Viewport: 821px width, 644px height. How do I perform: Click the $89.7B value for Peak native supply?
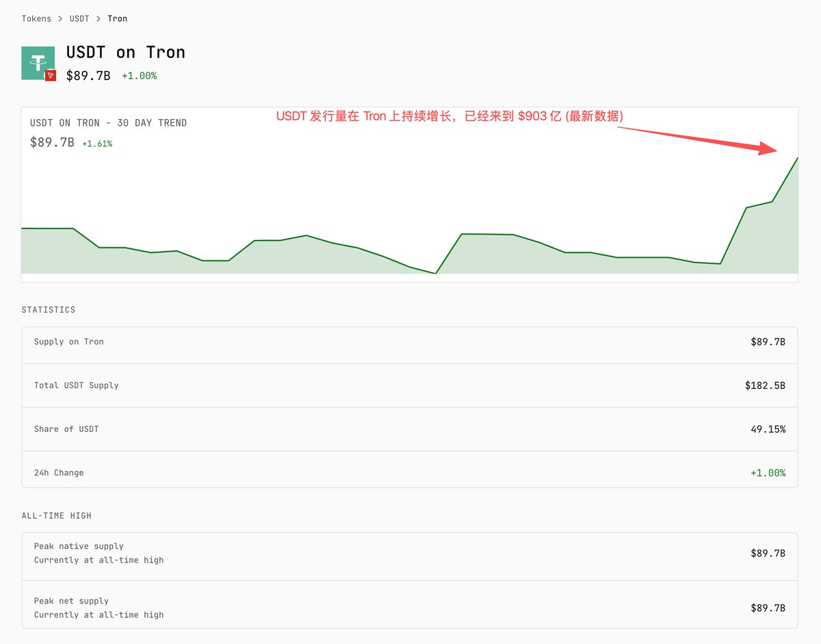[x=768, y=553]
